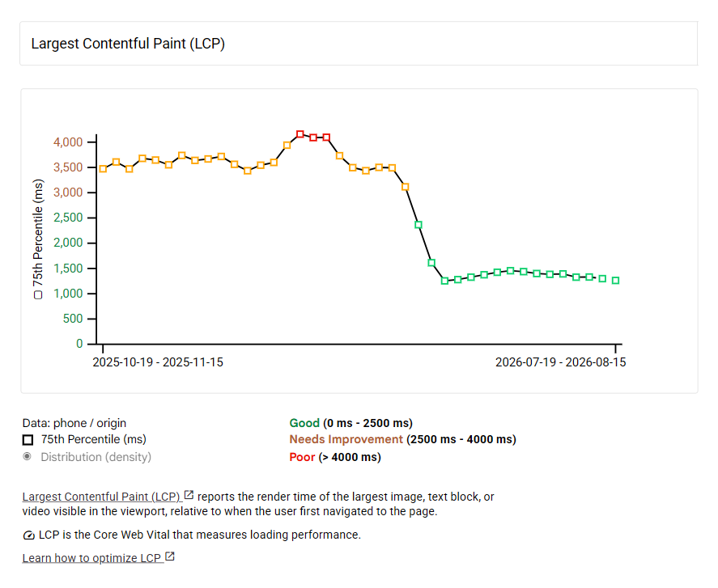Click the 4,000 y-axis tick label
The height and width of the screenshot is (588, 718).
click(x=68, y=142)
